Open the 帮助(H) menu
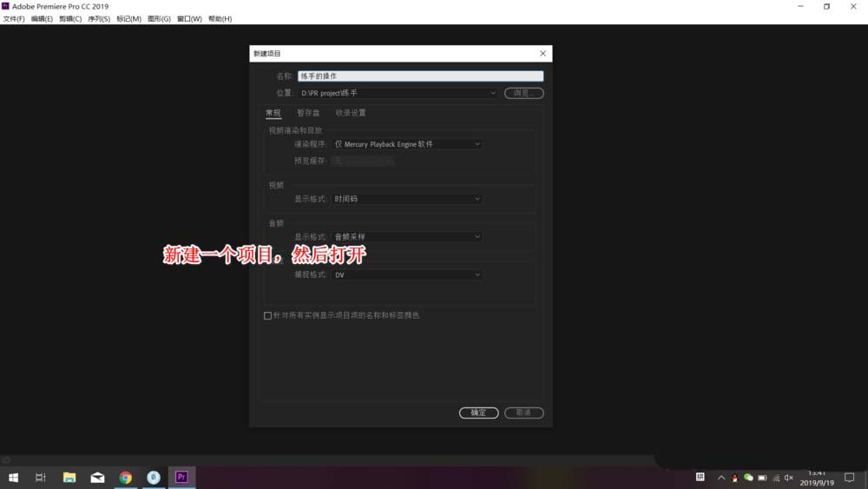This screenshot has height=489, width=868. point(220,19)
